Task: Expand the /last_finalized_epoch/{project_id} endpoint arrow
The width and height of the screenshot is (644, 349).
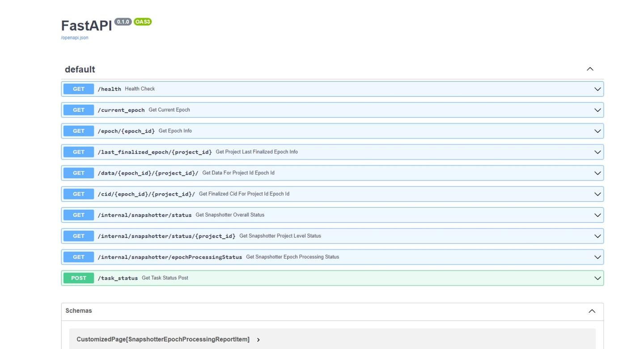Action: tap(597, 152)
